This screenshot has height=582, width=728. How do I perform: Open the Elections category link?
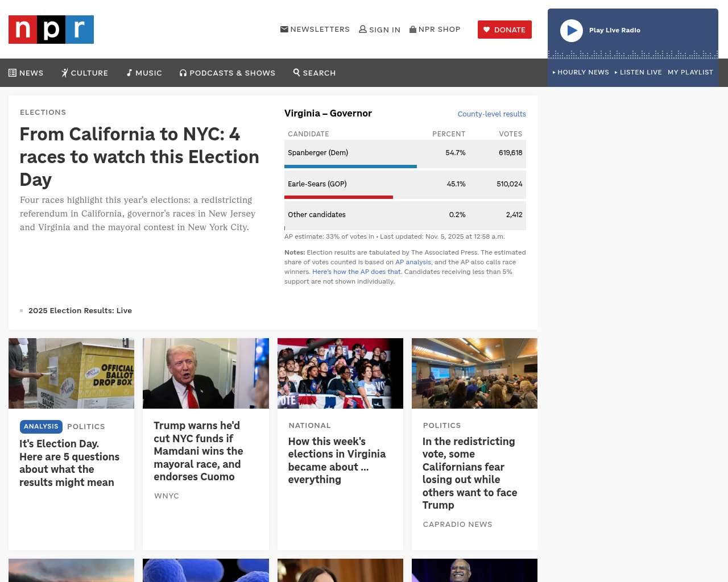[x=43, y=112]
